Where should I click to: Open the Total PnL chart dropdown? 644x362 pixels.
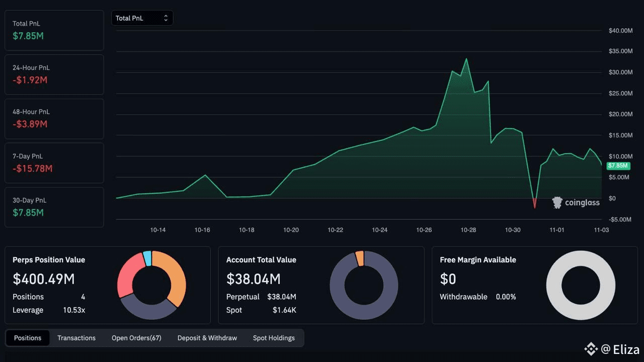click(142, 18)
